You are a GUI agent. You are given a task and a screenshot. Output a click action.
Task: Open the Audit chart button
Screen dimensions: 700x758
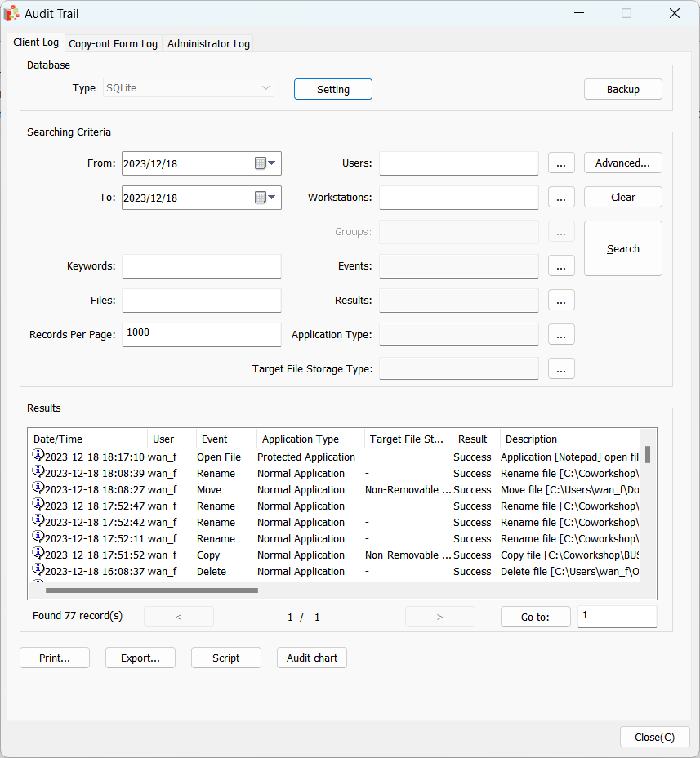(312, 658)
